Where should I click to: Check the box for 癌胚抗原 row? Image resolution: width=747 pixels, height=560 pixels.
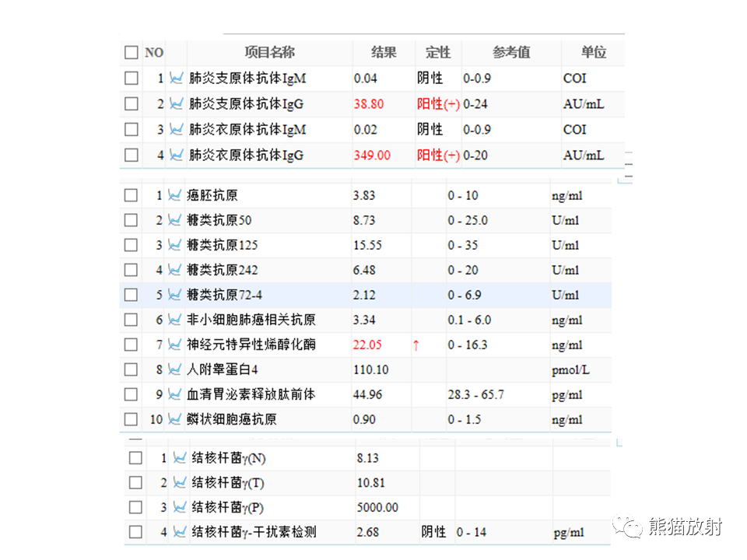pyautogui.click(x=131, y=195)
